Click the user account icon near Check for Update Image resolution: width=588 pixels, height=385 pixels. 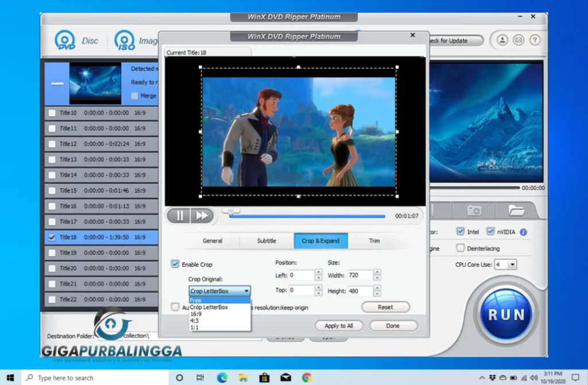click(502, 40)
